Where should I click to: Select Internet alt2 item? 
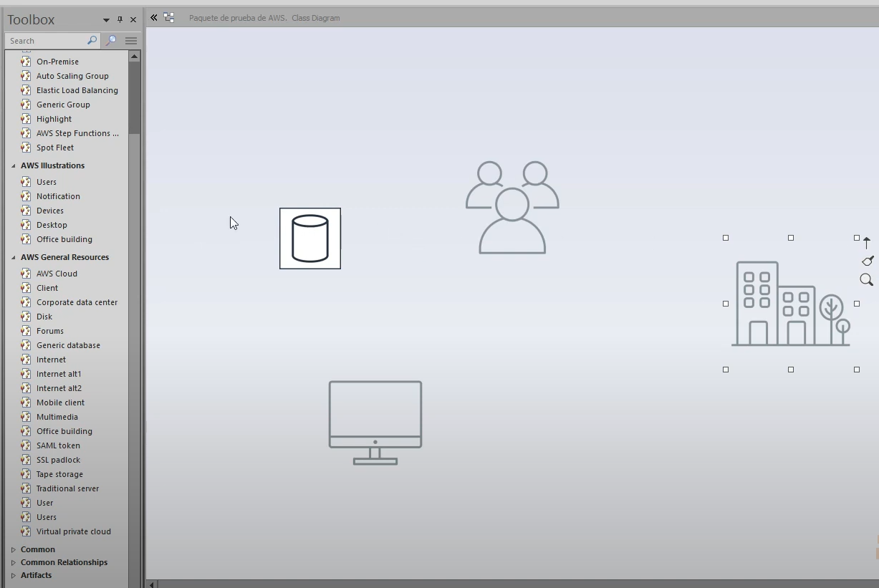[x=59, y=388]
